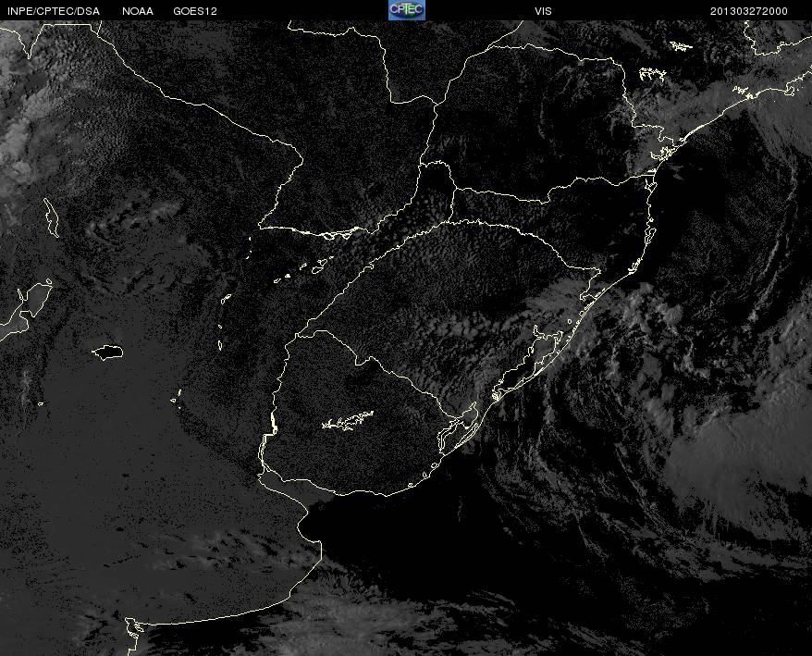
Task: Click the NOAA label in the header
Action: [x=138, y=11]
